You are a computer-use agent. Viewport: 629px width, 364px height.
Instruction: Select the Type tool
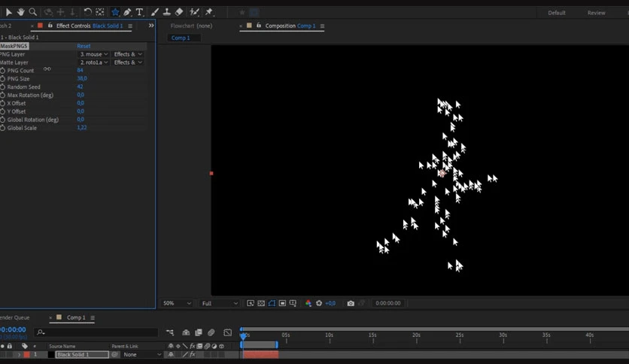(x=139, y=12)
